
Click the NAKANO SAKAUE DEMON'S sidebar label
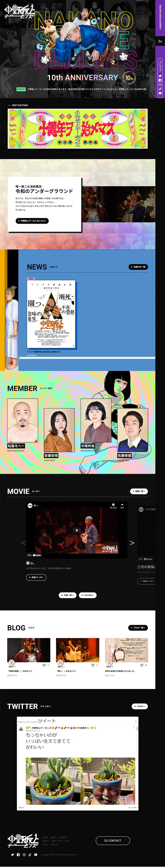click(x=160, y=17)
